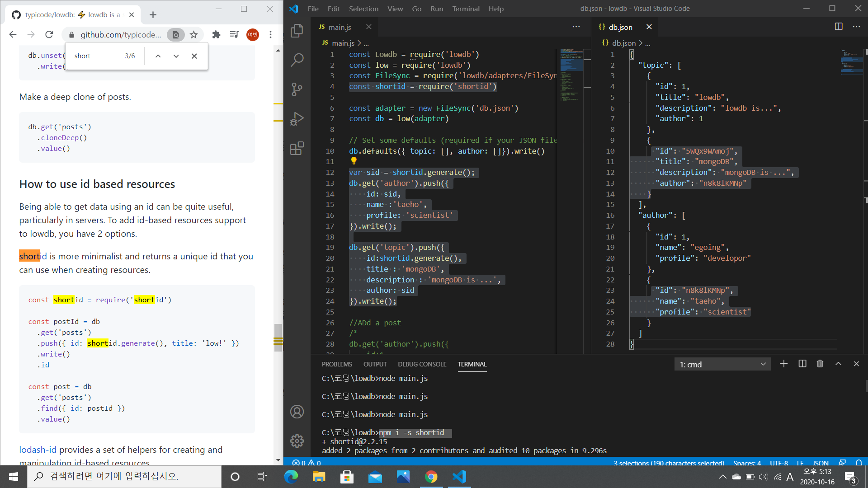The width and height of the screenshot is (868, 488).
Task: Open the Run and Debug view
Action: [x=297, y=119]
